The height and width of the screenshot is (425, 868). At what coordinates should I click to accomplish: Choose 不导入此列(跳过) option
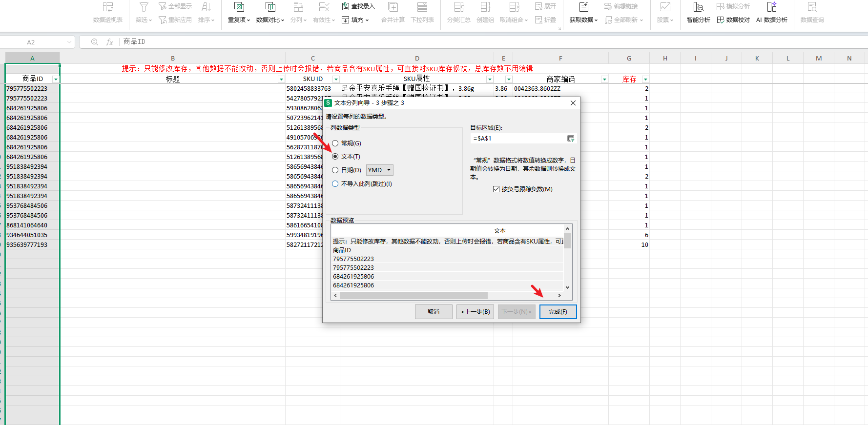tap(335, 184)
